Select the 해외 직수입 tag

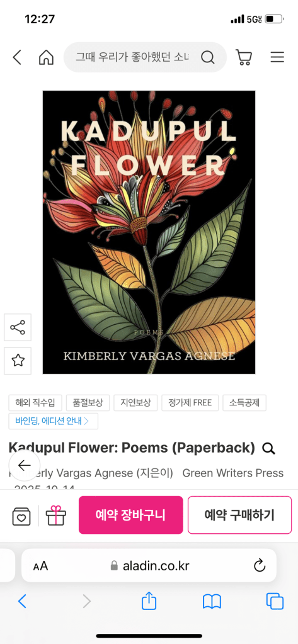[x=35, y=403]
